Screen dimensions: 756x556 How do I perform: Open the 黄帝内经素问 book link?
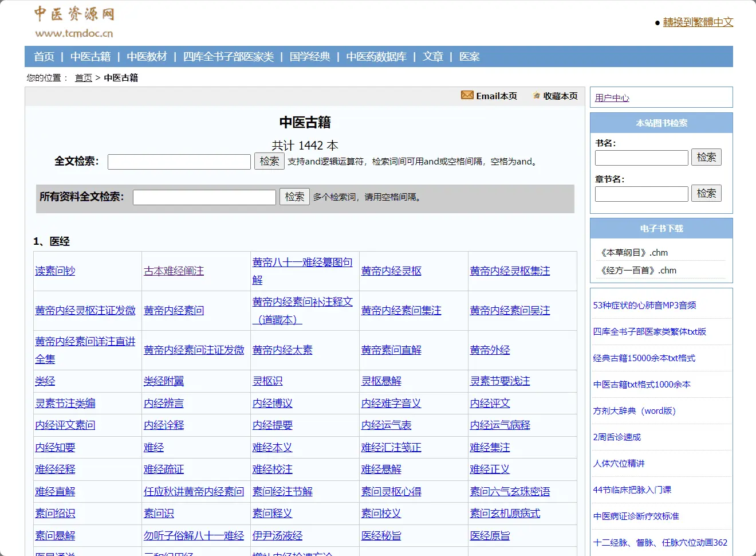pyautogui.click(x=173, y=310)
